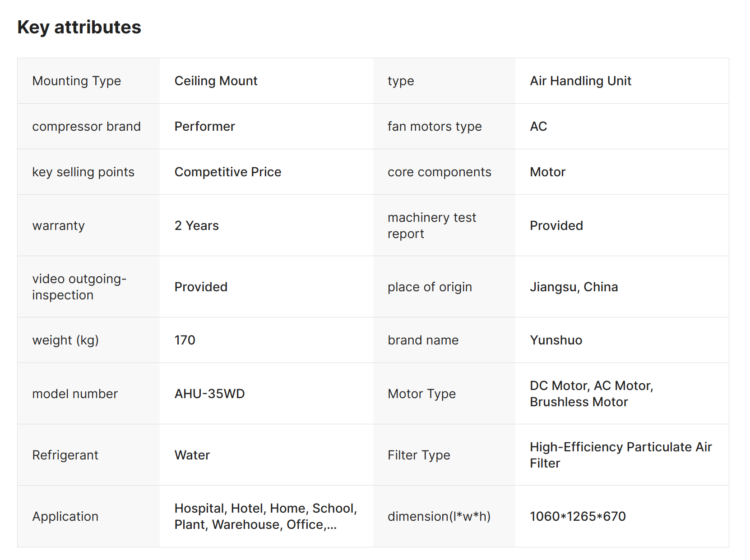Click the 170 weight value
The height and width of the screenshot is (560, 750).
[185, 340]
